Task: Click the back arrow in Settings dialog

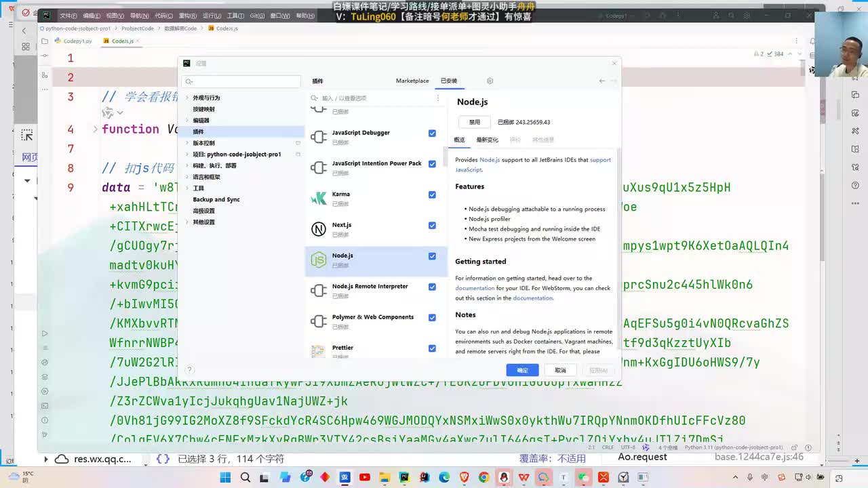Action: click(x=601, y=81)
